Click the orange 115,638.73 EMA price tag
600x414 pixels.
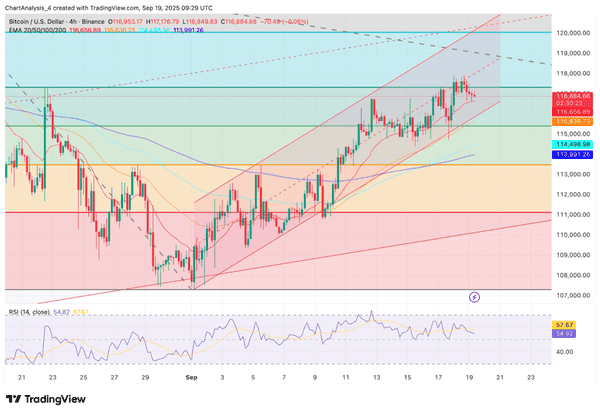pos(574,120)
